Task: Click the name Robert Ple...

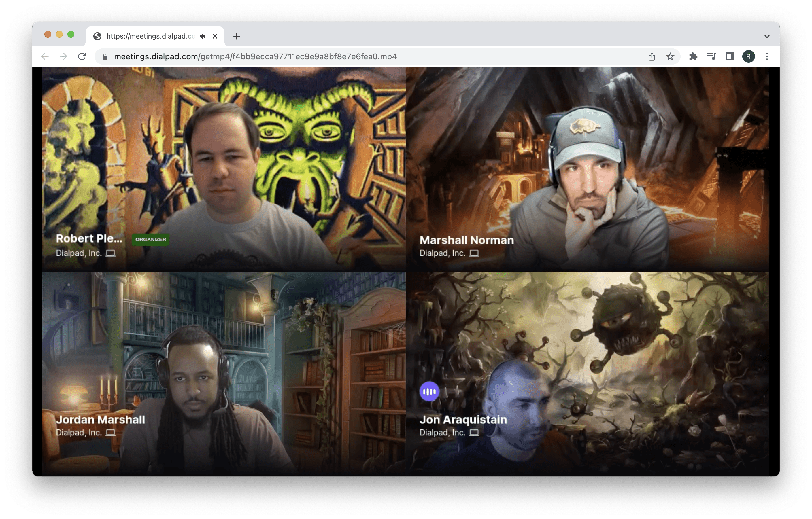Action: coord(89,238)
